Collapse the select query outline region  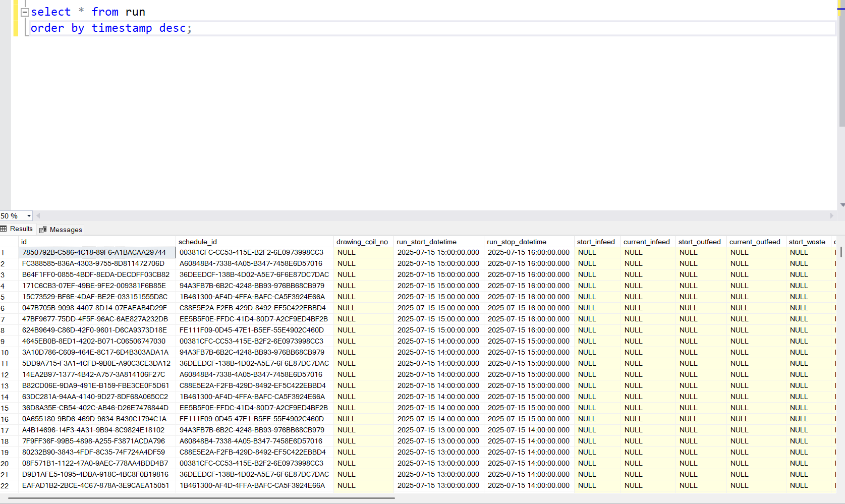pos(24,12)
